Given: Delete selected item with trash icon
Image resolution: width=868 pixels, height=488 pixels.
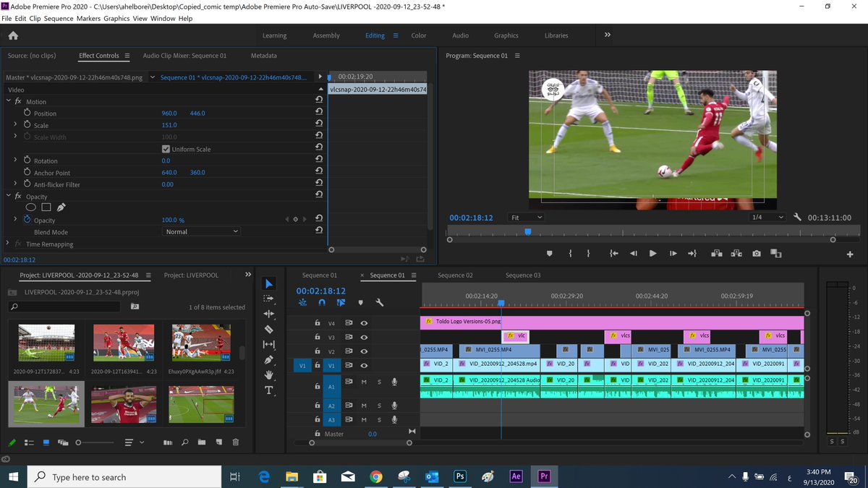Looking at the screenshot, I should point(235,442).
